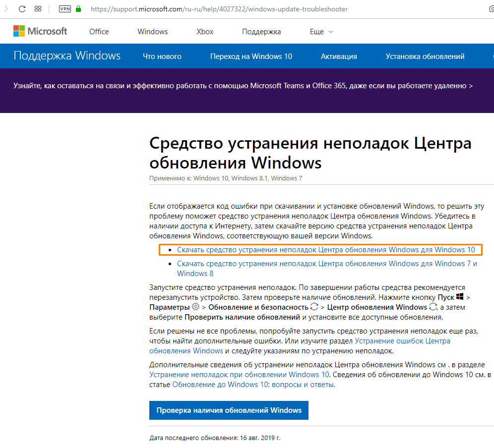Click the browser forward arrow
The height and width of the screenshot is (448, 494).
pos(6,9)
